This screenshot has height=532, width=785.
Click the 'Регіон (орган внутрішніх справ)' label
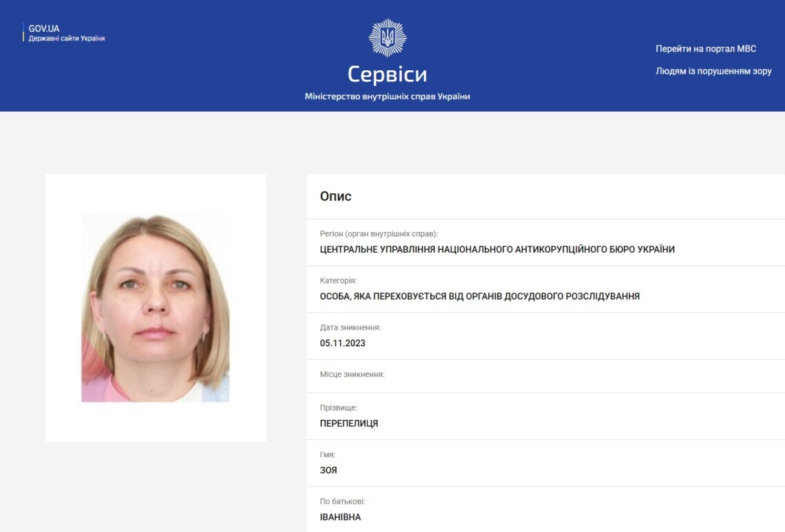coord(379,234)
